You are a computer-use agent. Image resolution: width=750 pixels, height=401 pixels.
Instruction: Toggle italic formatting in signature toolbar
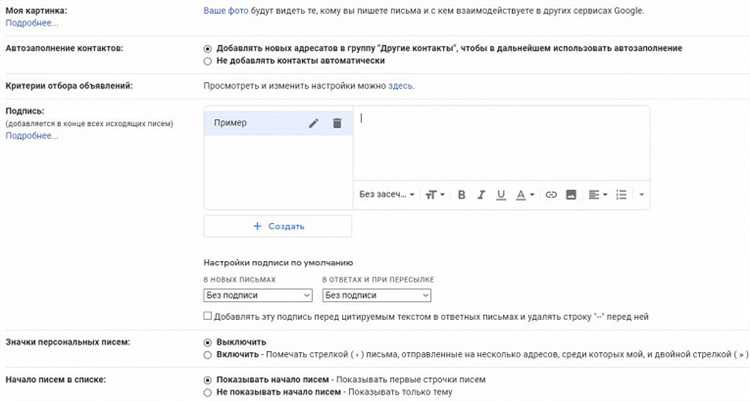(481, 195)
